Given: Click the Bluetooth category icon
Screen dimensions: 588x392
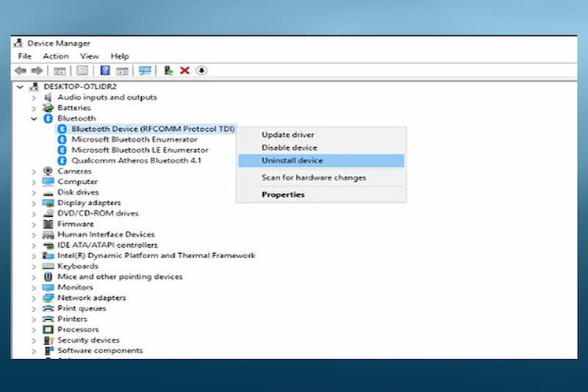Looking at the screenshot, I should coord(48,118).
